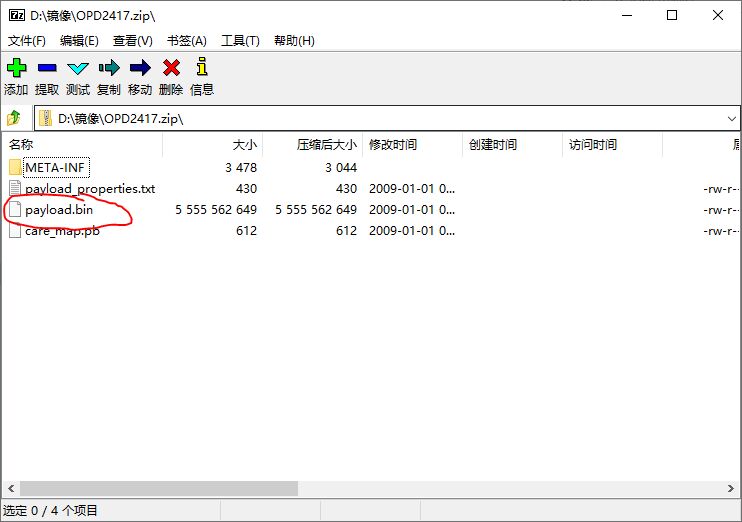Select the payload_properties.txt file
The image size is (742, 522).
tap(90, 189)
